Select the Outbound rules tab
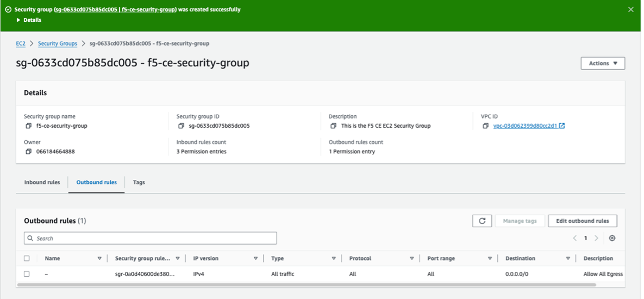644x299 pixels. click(x=97, y=182)
